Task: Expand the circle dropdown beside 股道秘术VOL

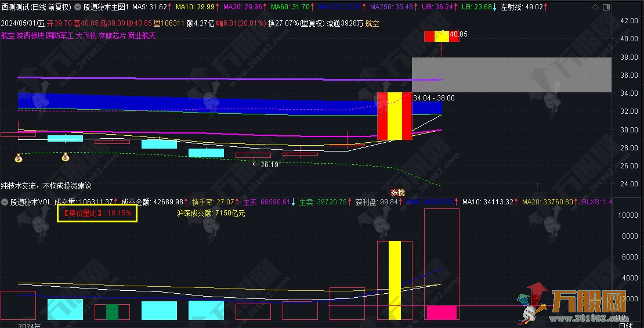Action: pos(5,202)
